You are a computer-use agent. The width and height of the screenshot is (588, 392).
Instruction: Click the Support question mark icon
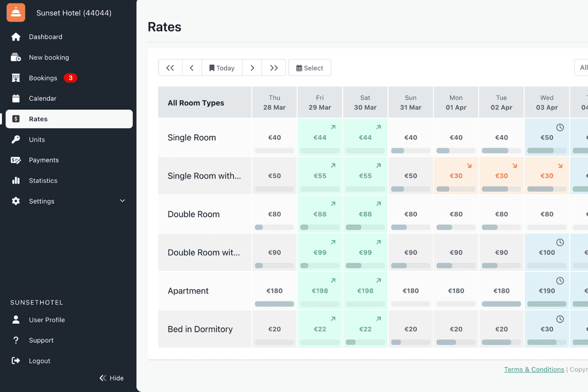pyautogui.click(x=16, y=341)
